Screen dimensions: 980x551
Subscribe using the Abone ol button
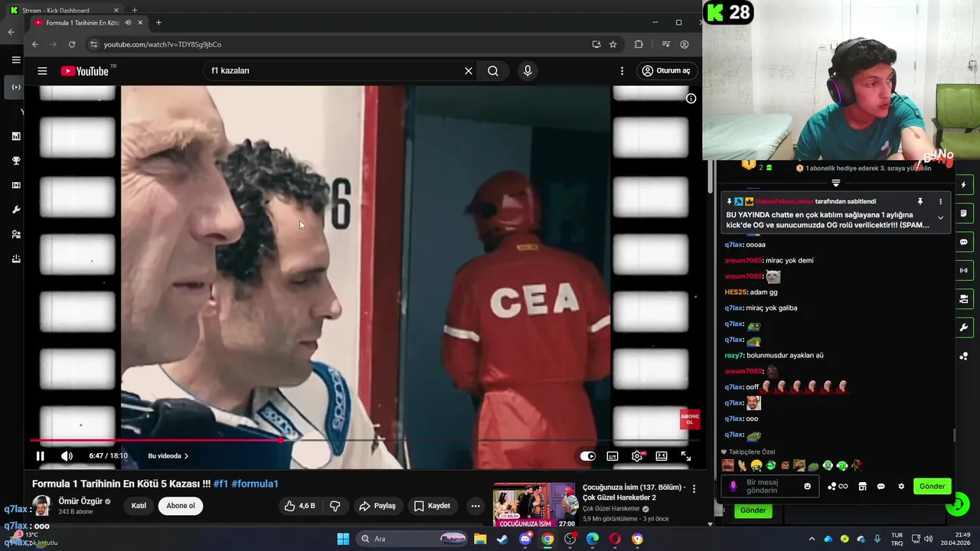point(181,506)
